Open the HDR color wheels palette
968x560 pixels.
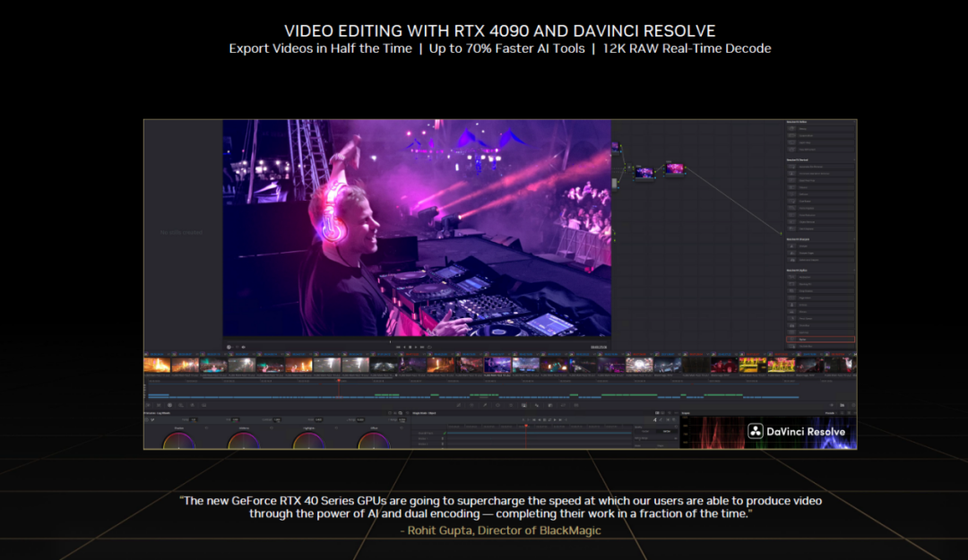click(x=181, y=405)
